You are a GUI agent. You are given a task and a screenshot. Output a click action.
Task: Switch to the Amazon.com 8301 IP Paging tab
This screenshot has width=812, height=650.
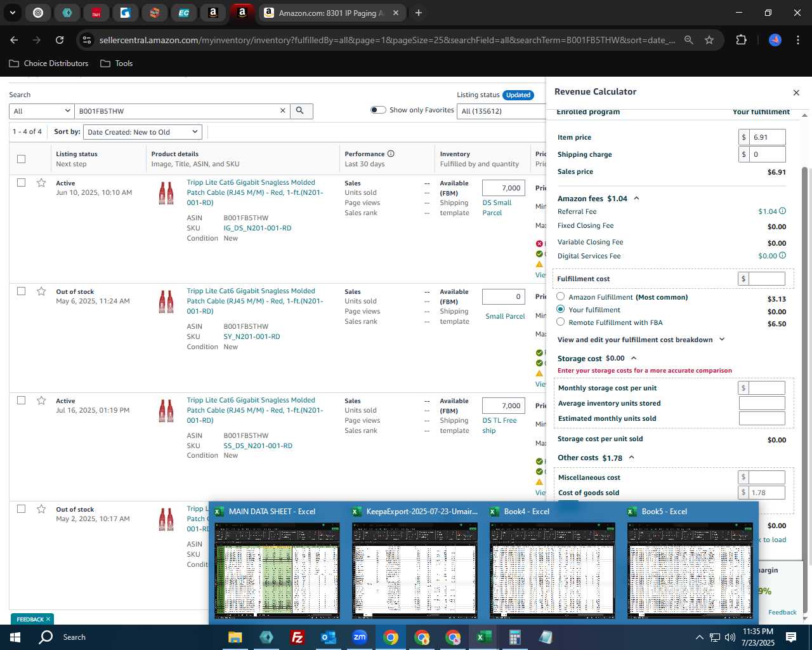point(332,13)
